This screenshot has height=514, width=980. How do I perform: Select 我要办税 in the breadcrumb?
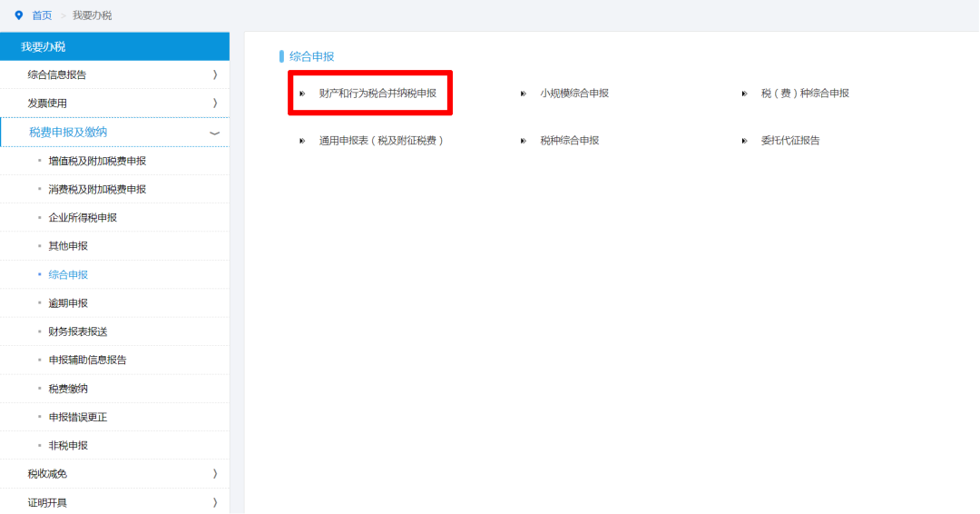coord(92,15)
